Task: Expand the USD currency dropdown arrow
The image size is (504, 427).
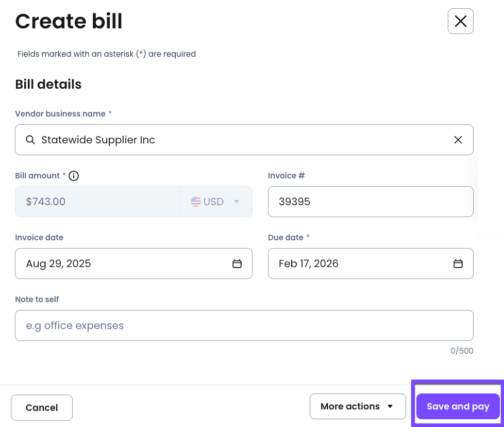Action: click(x=237, y=202)
